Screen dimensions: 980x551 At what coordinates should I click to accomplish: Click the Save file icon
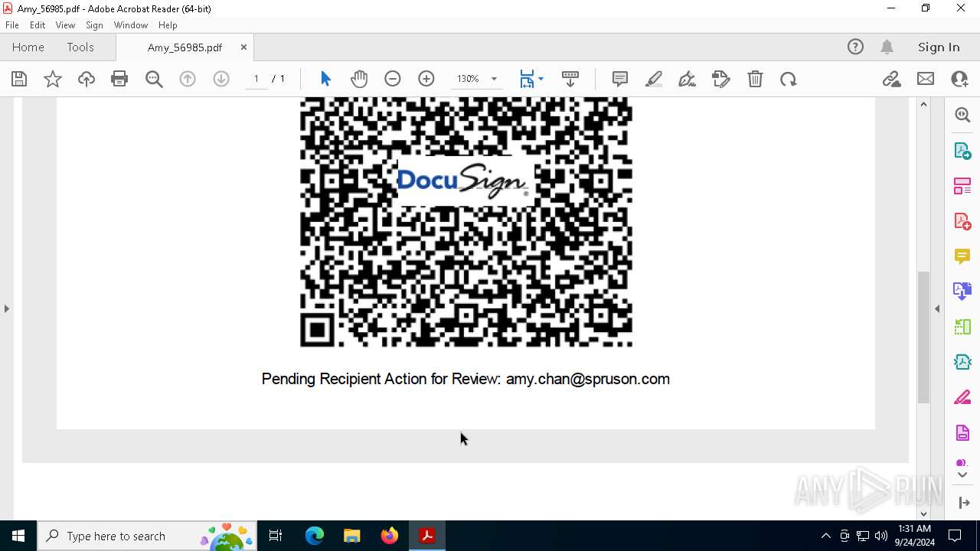[x=19, y=79]
